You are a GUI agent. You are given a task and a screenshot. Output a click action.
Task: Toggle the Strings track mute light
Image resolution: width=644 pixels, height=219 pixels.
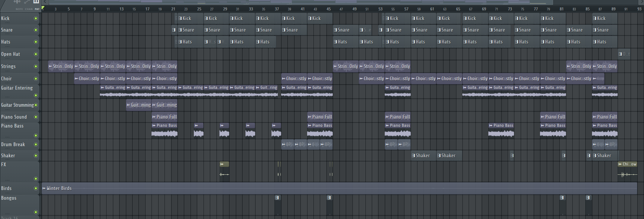[36, 67]
